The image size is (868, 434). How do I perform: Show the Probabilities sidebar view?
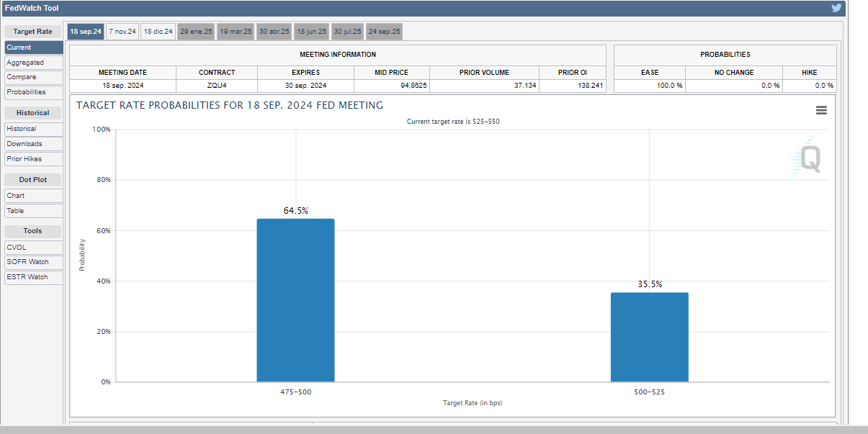34,92
